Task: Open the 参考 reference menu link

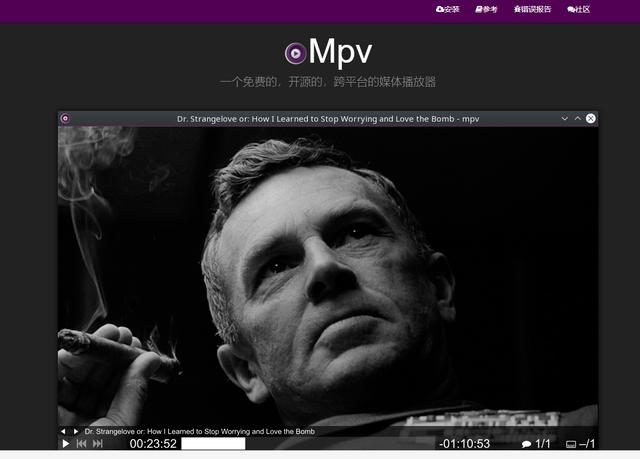Action: click(x=486, y=9)
